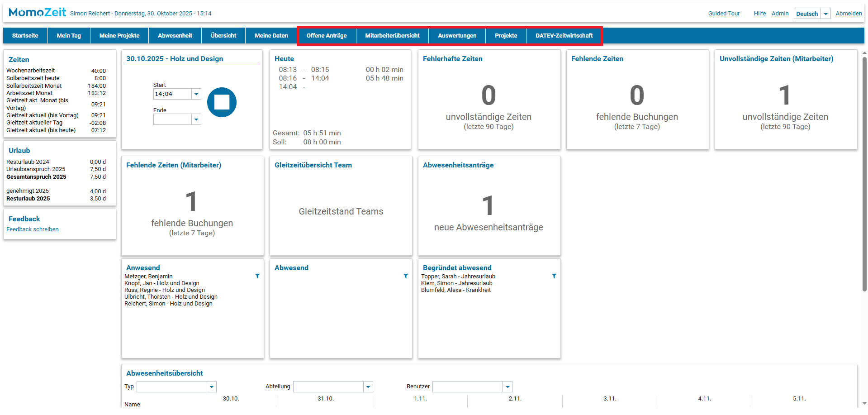
Task: Click the filter icon in Abwesend panel
Action: 406,276
